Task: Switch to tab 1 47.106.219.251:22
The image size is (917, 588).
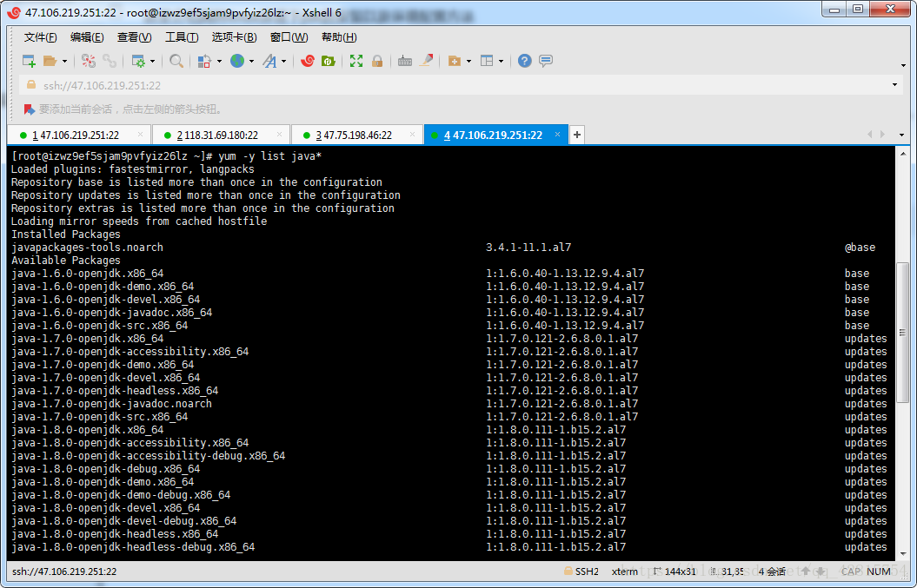Action: pyautogui.click(x=78, y=135)
